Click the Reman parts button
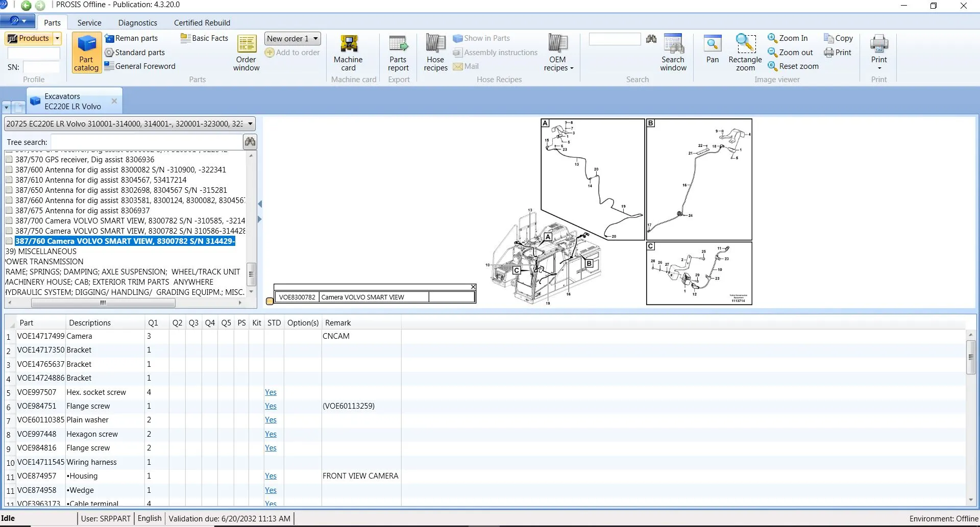The height and width of the screenshot is (527, 980). click(x=131, y=38)
